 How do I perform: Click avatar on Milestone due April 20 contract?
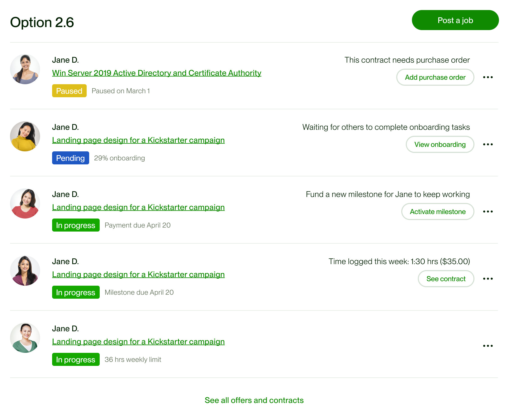(x=25, y=271)
